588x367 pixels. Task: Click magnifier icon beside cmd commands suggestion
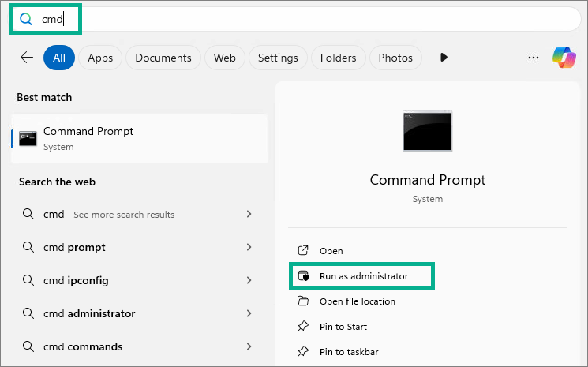point(28,346)
